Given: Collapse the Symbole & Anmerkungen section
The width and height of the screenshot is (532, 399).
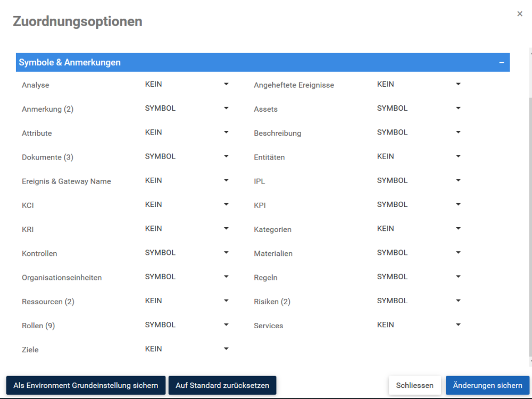Looking at the screenshot, I should click(x=502, y=62).
